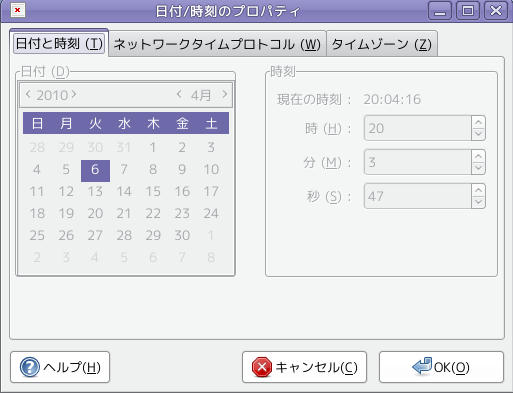The image size is (513, 393).
Task: Click the 分 (M) minute input field
Action: click(418, 162)
